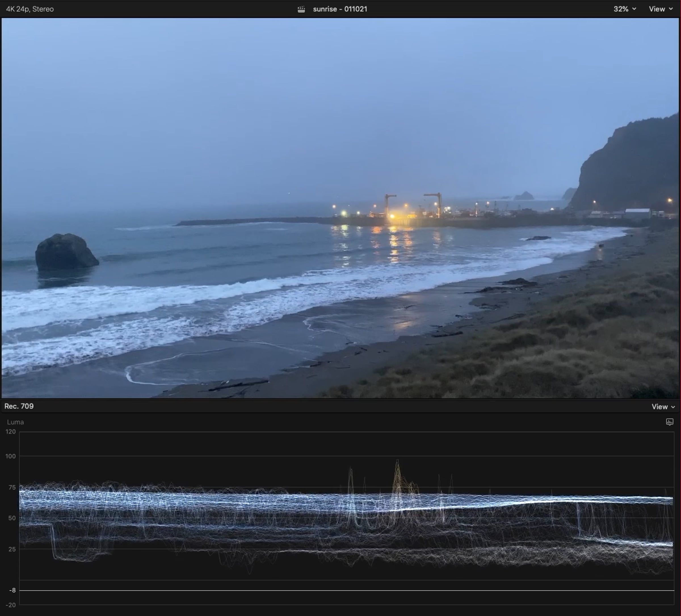Click the 100 level marker on waveform scale
The height and width of the screenshot is (616, 681).
tap(10, 456)
